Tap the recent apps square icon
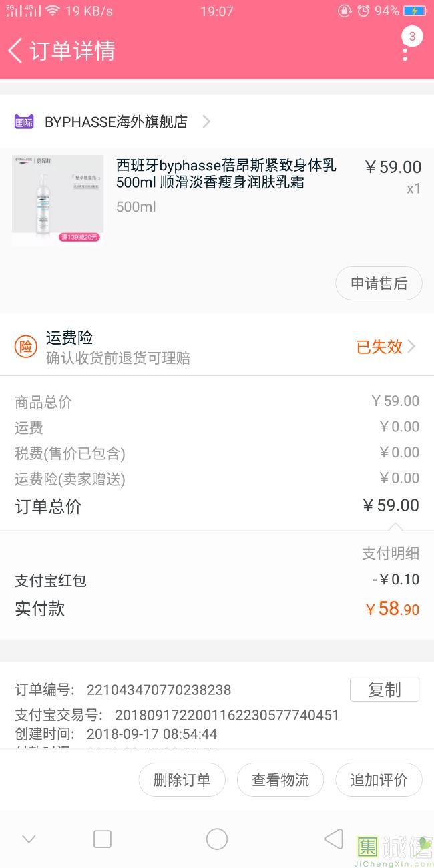This screenshot has height=868, width=434. click(102, 839)
